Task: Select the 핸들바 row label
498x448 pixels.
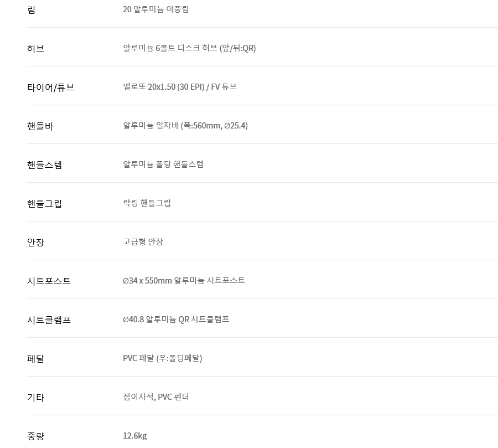Action: (x=40, y=126)
